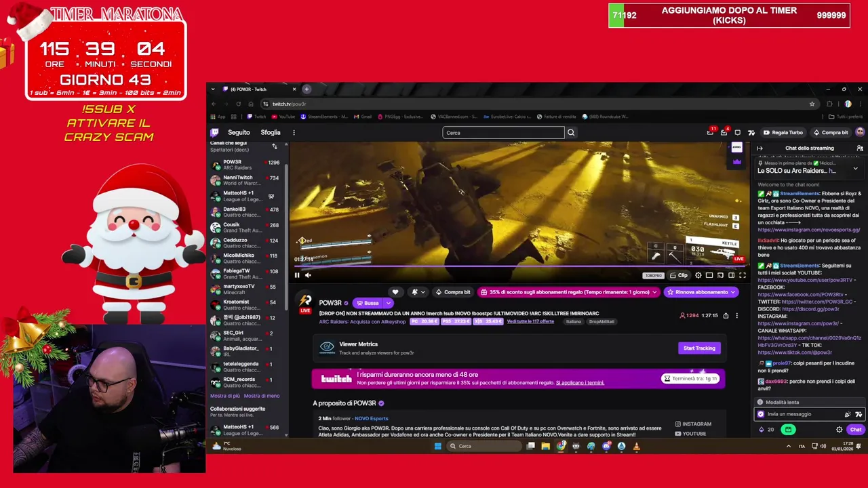Screen dimensions: 868x488
Task: Click the Twitch logo home icon
Action: (214, 133)
